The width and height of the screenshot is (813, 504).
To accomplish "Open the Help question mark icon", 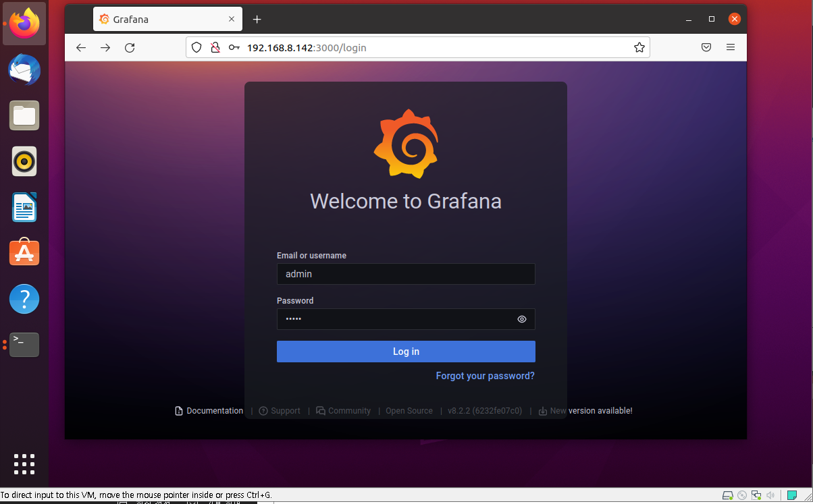I will coord(24,298).
